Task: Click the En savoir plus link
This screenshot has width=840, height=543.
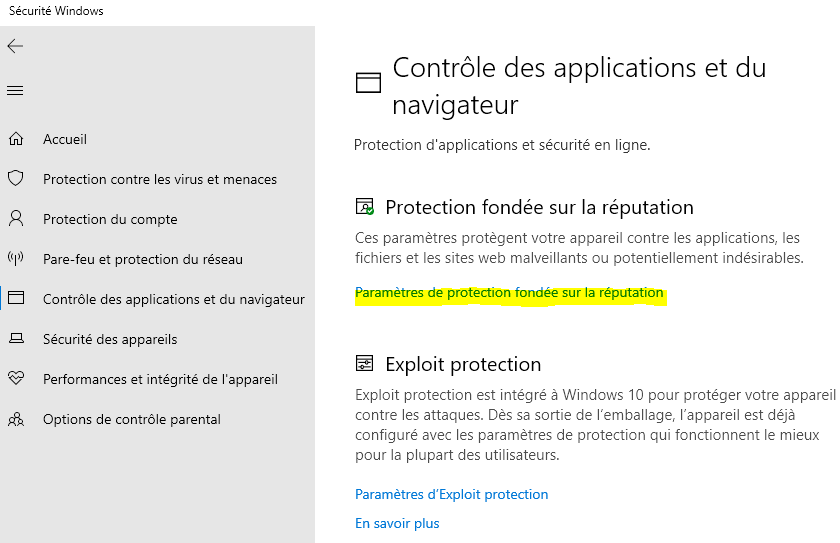Action: point(397,523)
